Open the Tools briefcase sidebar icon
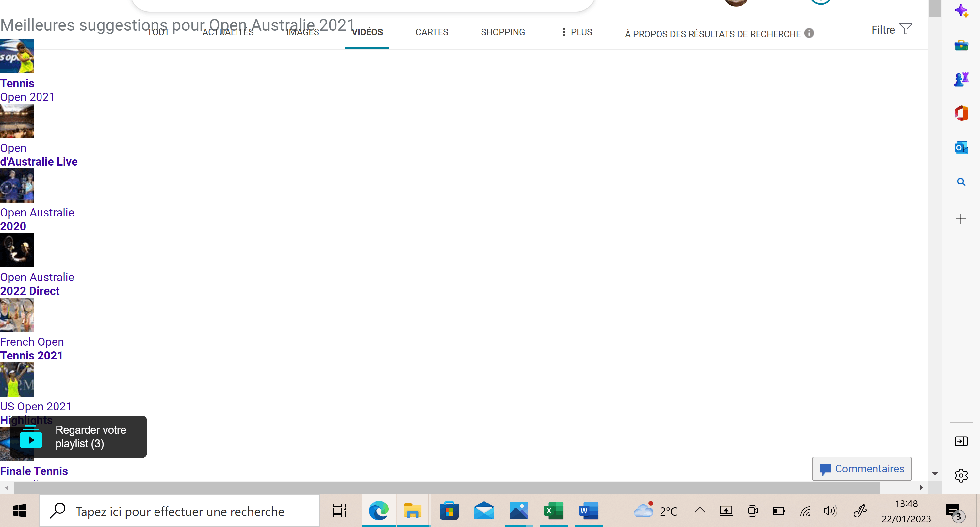Image resolution: width=980 pixels, height=527 pixels. pos(961,45)
